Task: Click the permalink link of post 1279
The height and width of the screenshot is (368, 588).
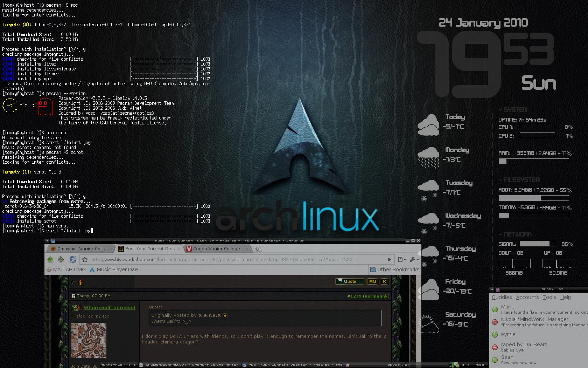Action: click(376, 296)
